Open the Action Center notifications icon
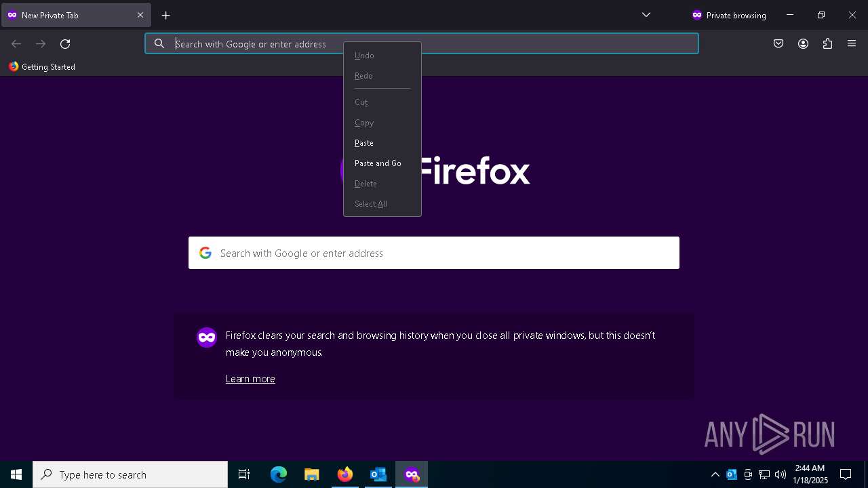 [x=846, y=474]
